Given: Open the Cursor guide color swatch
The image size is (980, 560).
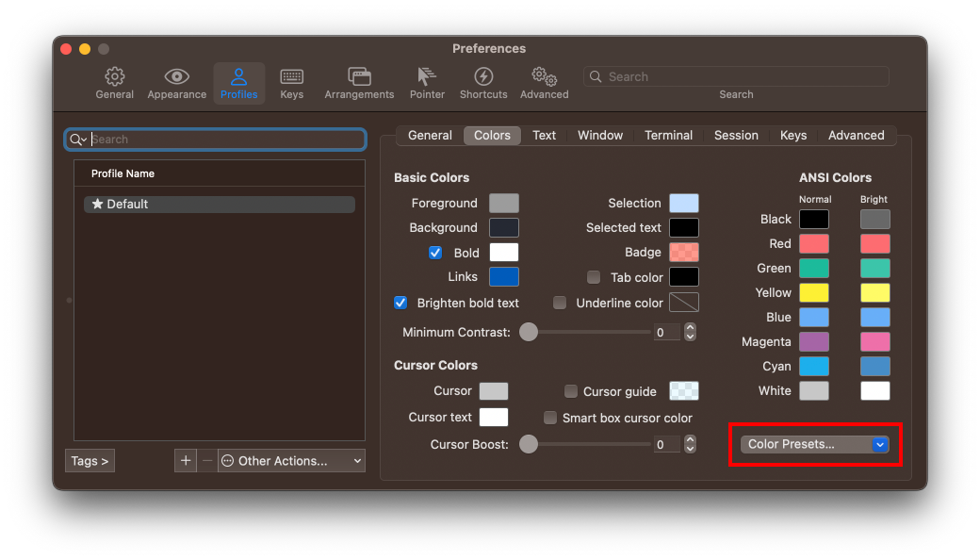Looking at the screenshot, I should coord(684,391).
